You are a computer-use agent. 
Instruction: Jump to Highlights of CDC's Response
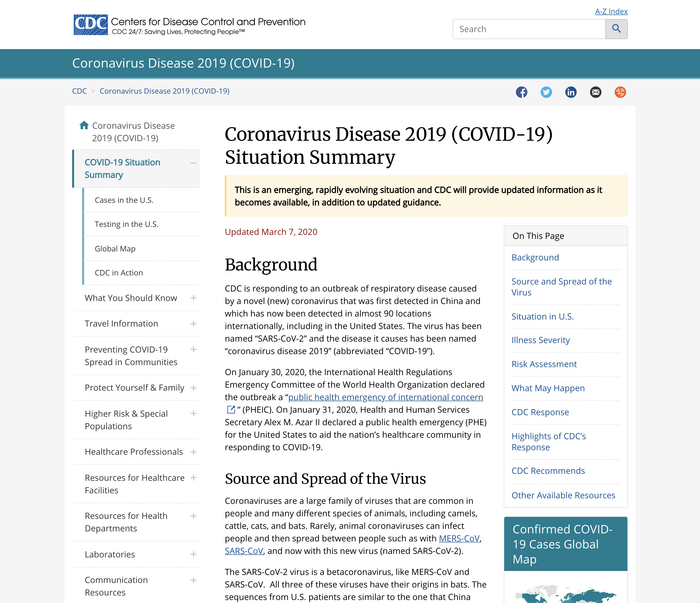point(549,442)
